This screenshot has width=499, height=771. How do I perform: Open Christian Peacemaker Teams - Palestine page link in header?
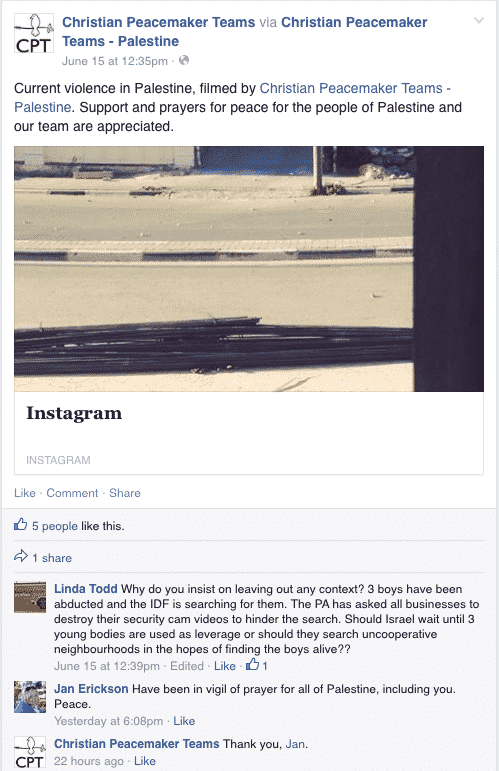point(244,31)
